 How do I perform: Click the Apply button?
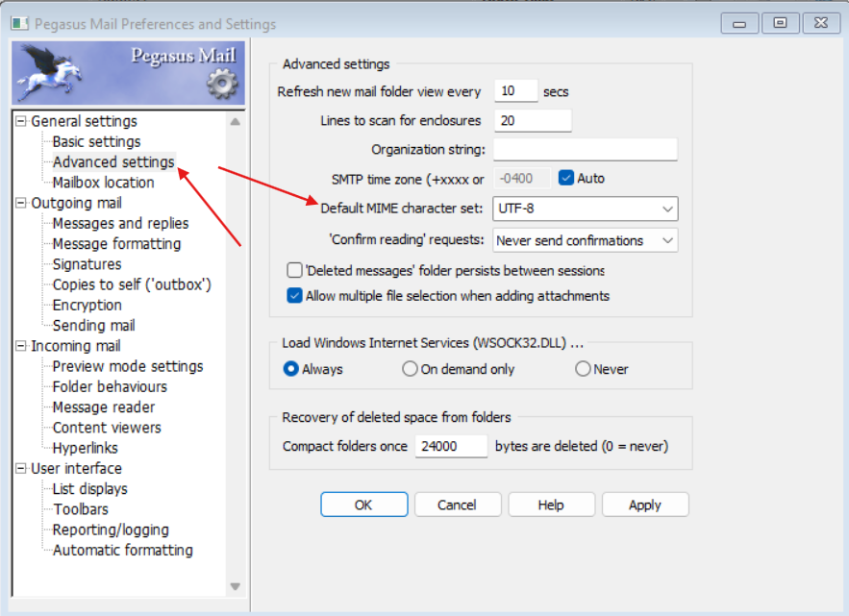tap(644, 505)
